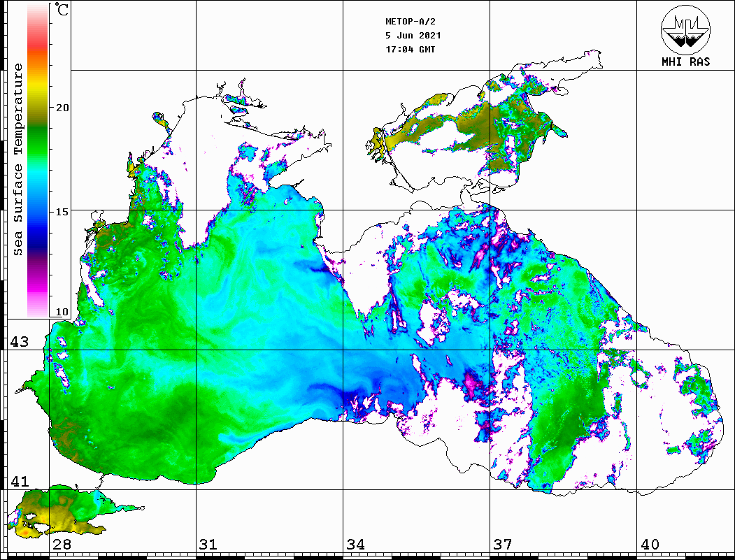The width and height of the screenshot is (735, 560).
Task: Click the °C unit symbol atop the scale
Action: coord(62,10)
